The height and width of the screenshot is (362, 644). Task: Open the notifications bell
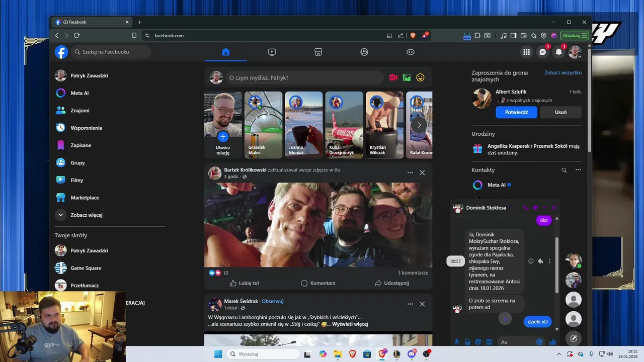point(558,52)
